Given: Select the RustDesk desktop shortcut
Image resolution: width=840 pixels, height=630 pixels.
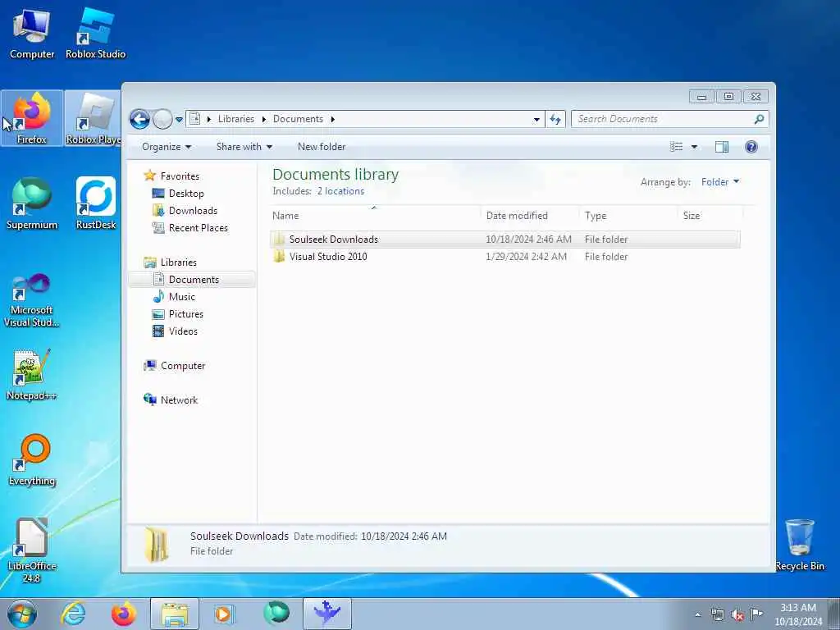Looking at the screenshot, I should [95, 203].
